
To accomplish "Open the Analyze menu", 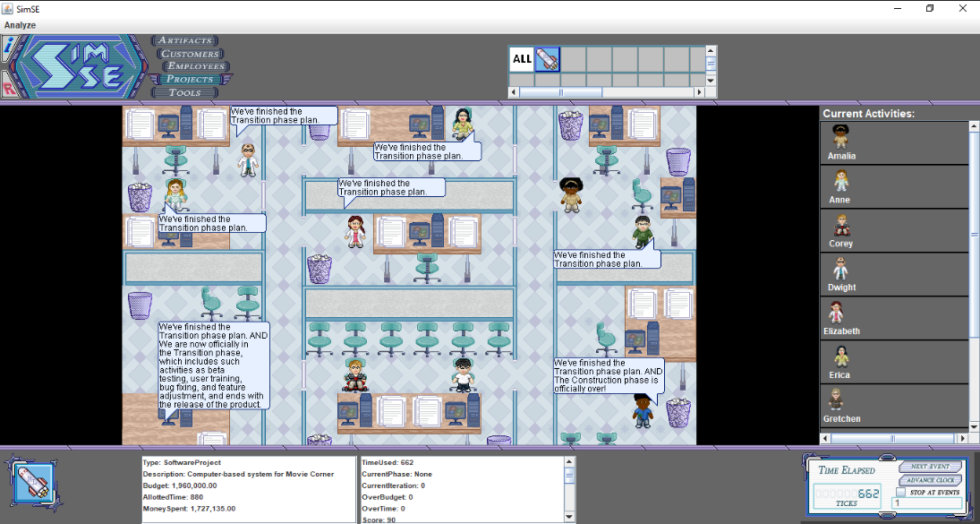I will pos(20,25).
